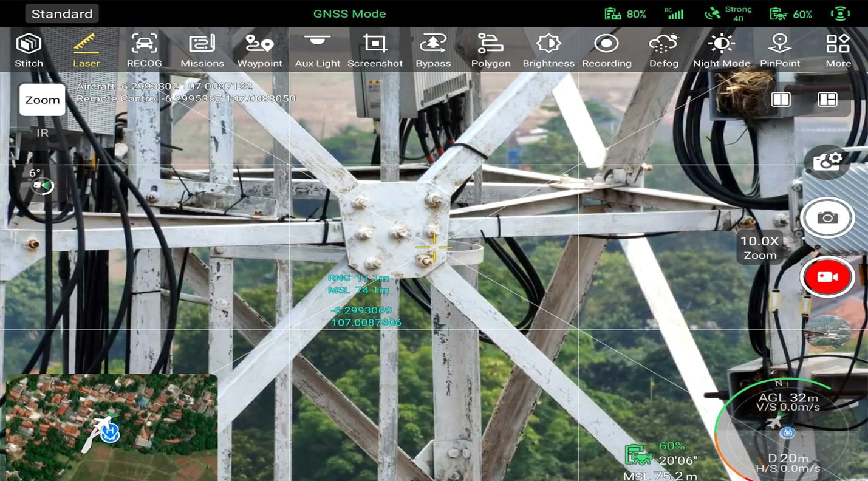Open the satellite minimap
This screenshot has height=481, width=868.
pyautogui.click(x=112, y=426)
